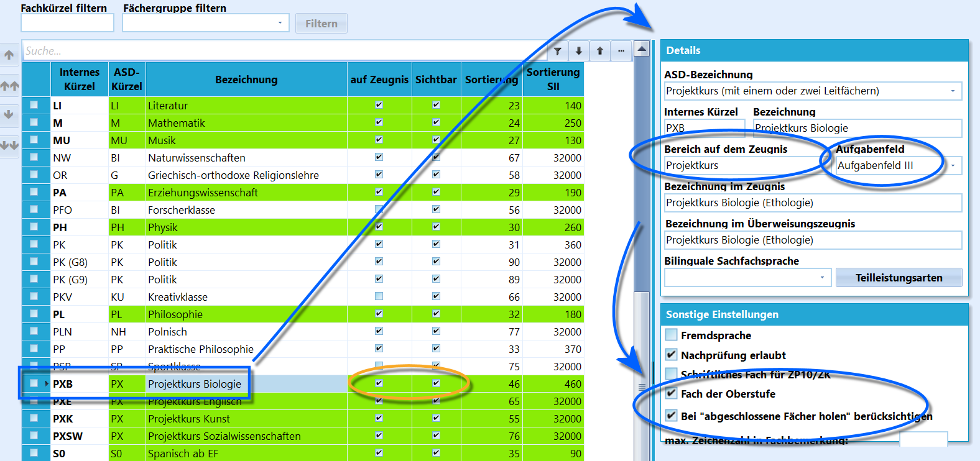Click the Bezeichnung im Zeugnis field

813,203
